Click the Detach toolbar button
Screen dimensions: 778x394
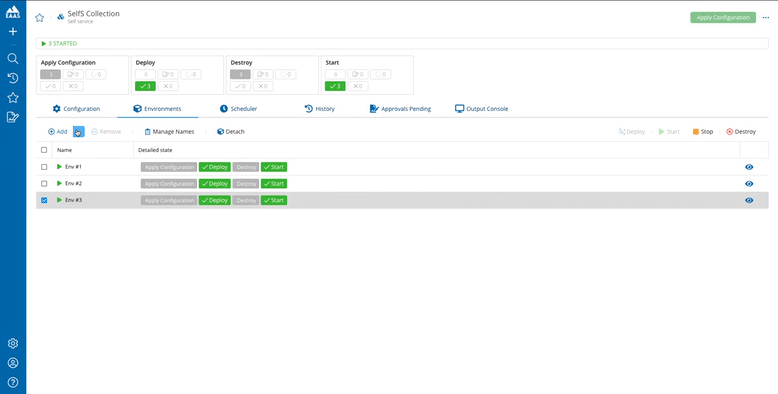[231, 131]
